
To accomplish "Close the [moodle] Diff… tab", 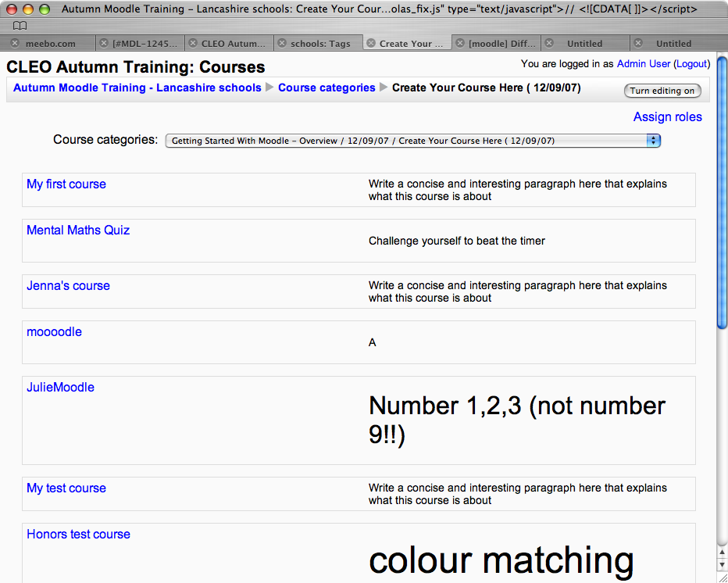I will tap(460, 43).
